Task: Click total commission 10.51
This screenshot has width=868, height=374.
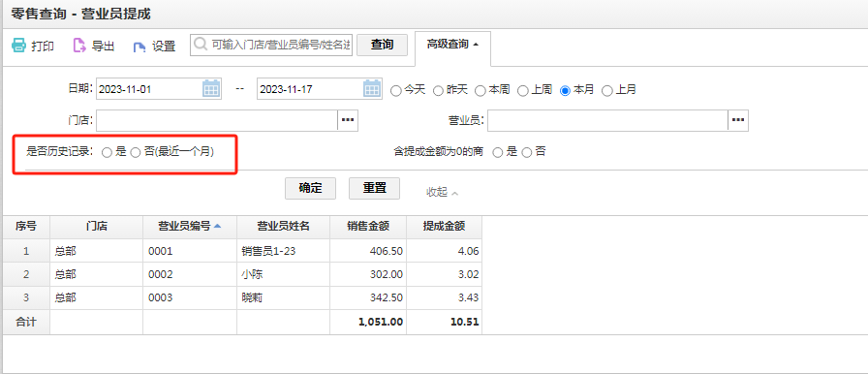Action: 444,322
